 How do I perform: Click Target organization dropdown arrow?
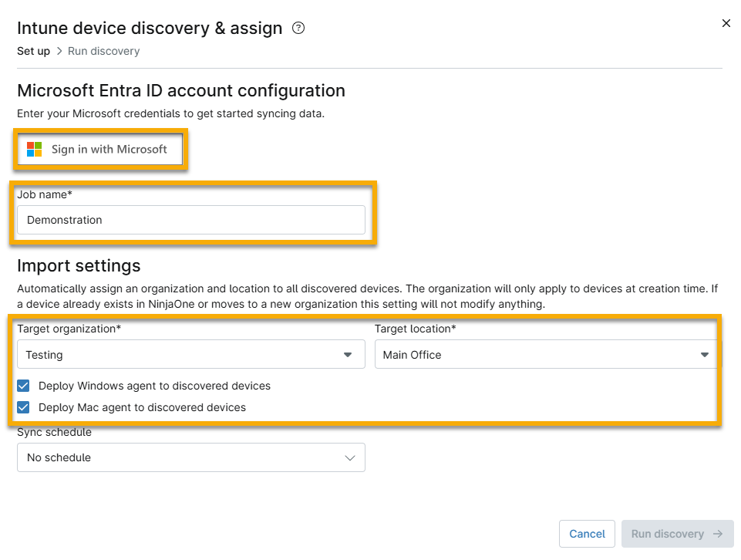[x=348, y=355]
